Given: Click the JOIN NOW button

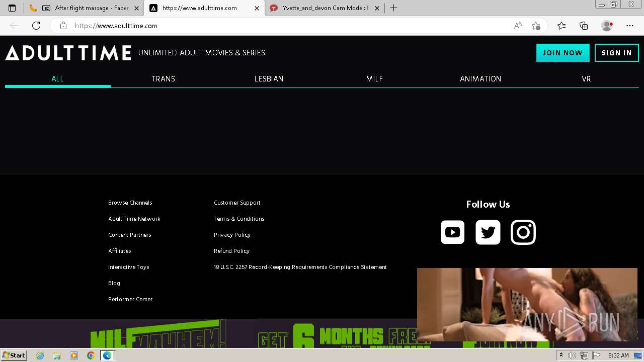Looking at the screenshot, I should pyautogui.click(x=562, y=53).
